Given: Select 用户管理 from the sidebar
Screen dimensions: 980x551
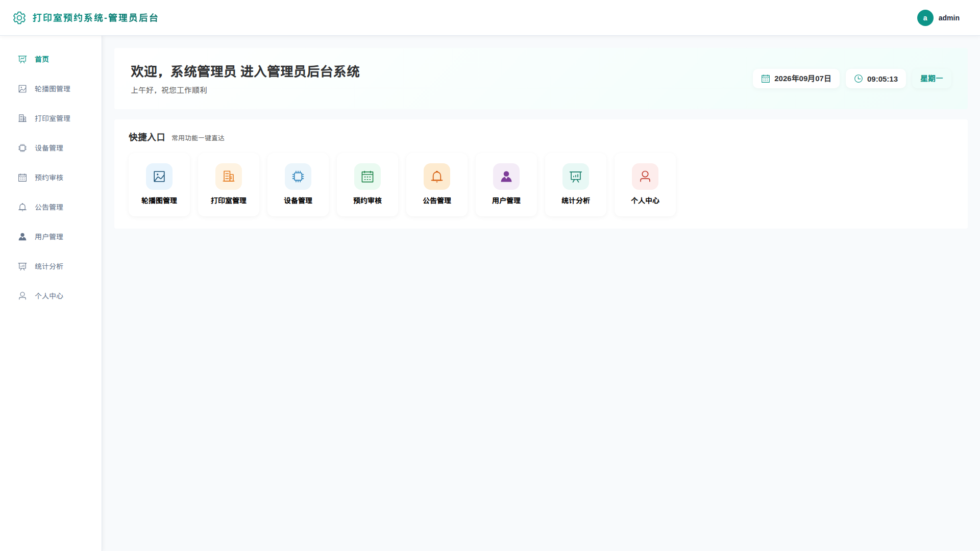Looking at the screenshot, I should coord(51,237).
